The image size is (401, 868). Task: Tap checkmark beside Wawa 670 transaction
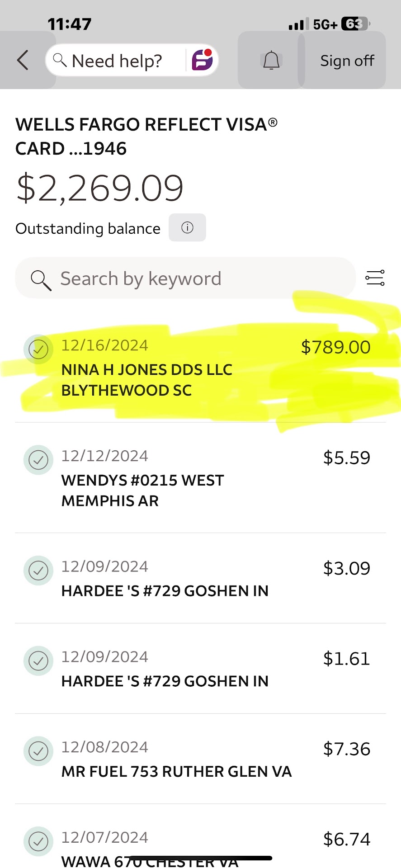click(x=38, y=841)
